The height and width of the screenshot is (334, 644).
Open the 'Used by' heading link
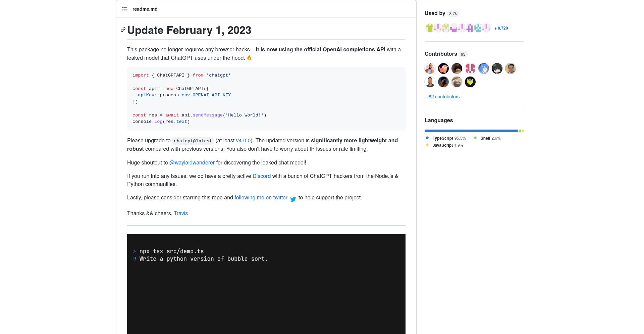tap(435, 13)
